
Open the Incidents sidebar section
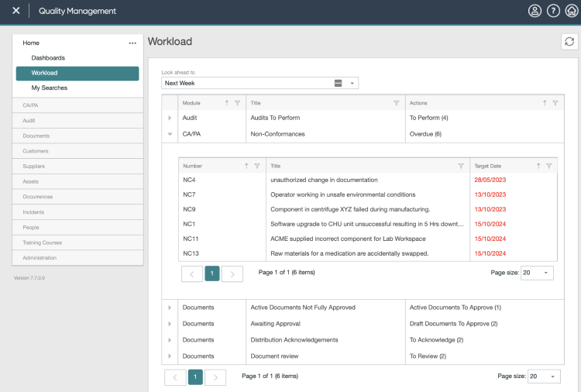[77, 212]
